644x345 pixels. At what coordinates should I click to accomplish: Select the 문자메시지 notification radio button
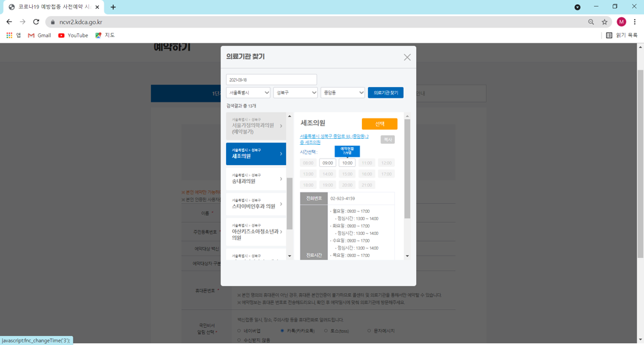pos(369,331)
